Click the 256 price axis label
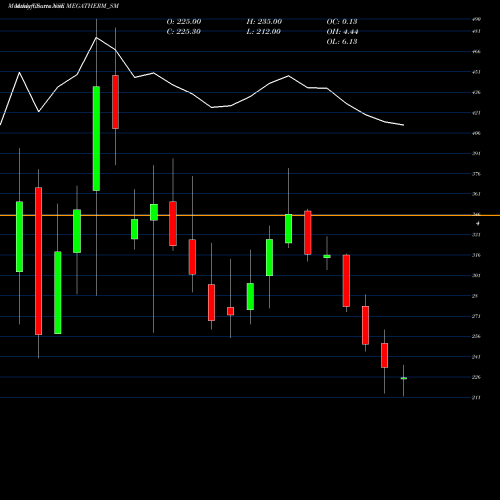Image resolution: width=500 pixels, height=500 pixels. point(476,336)
